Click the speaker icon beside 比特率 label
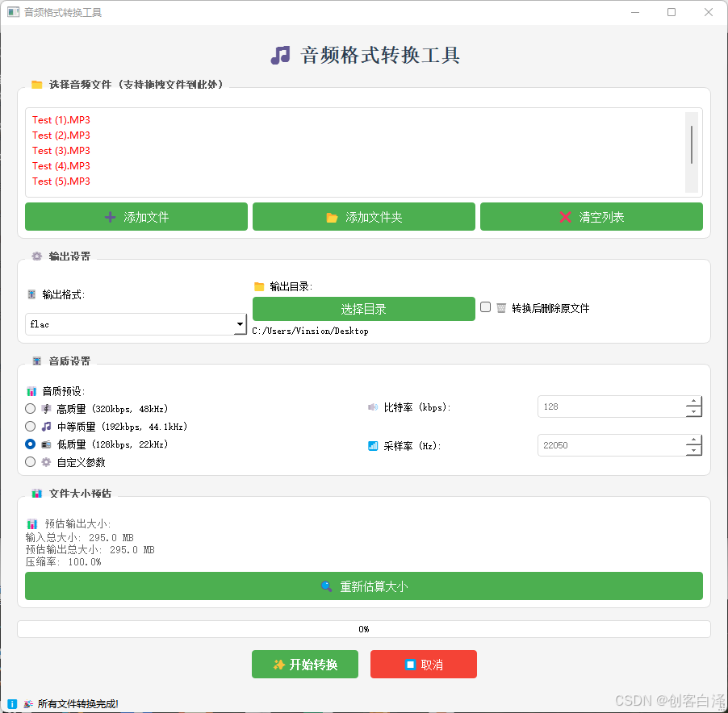The height and width of the screenshot is (713, 728). point(373,407)
